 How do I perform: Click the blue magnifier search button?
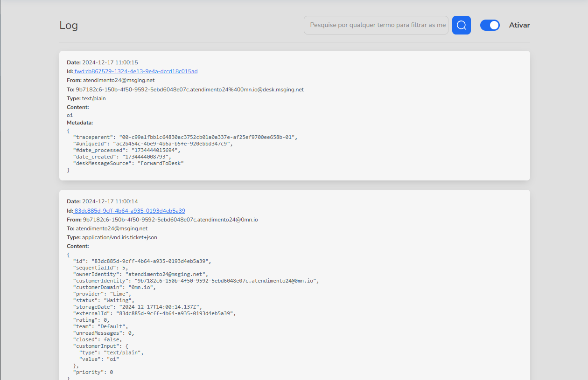(462, 25)
